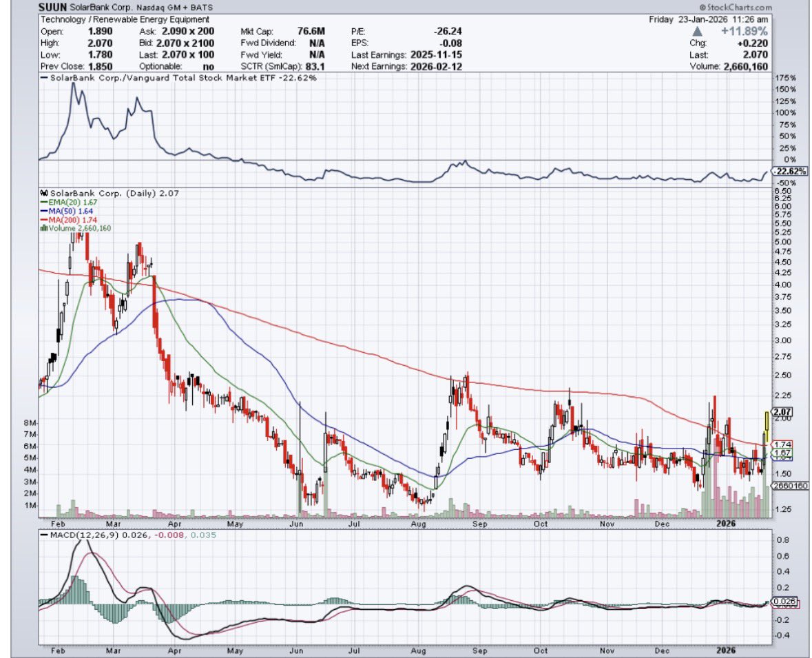This screenshot has width=812, height=658.
Task: Click the Low value 1.780
Action: coord(100,55)
